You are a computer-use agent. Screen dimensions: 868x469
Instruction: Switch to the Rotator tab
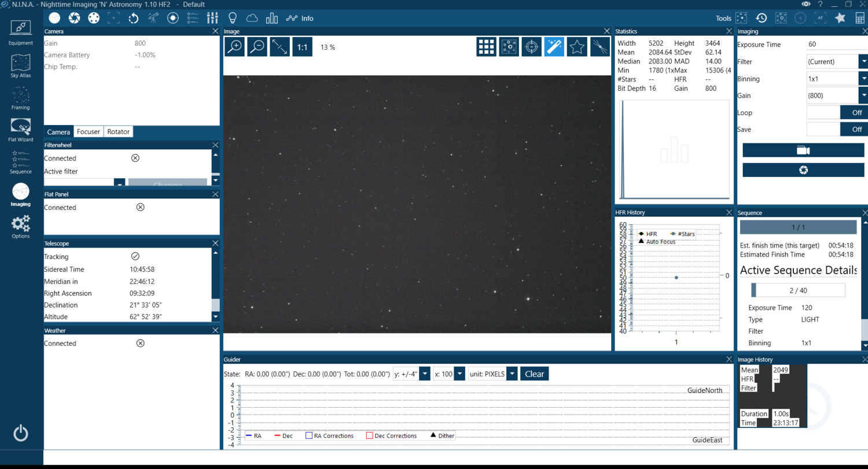[x=118, y=132]
